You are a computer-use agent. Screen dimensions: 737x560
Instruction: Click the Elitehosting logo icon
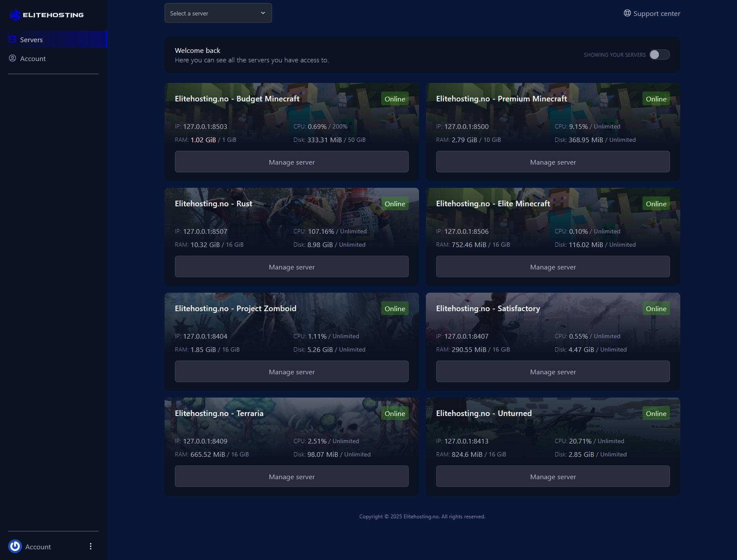pos(15,14)
